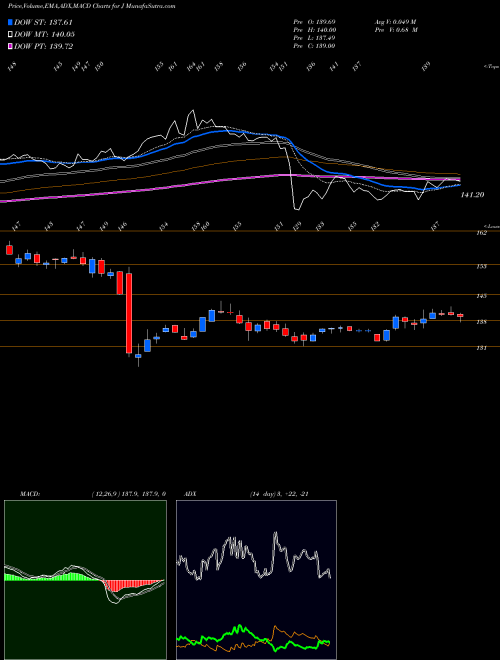Click the large red crash candlestick

tap(129, 313)
